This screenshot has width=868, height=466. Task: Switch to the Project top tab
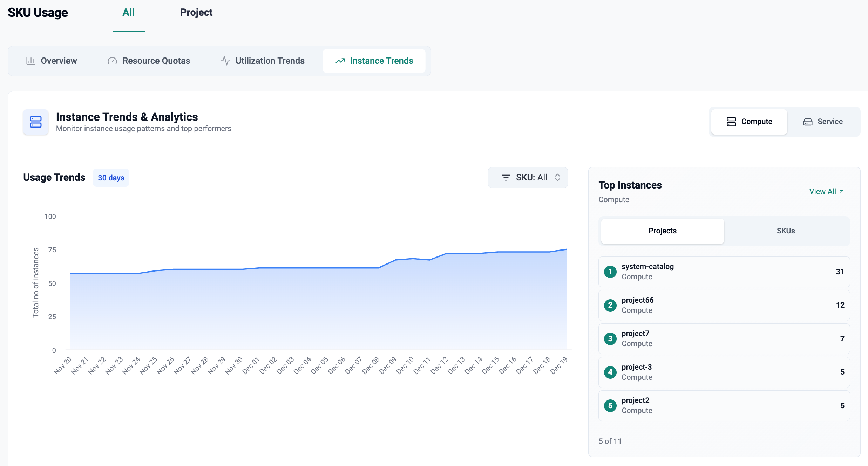pos(196,13)
